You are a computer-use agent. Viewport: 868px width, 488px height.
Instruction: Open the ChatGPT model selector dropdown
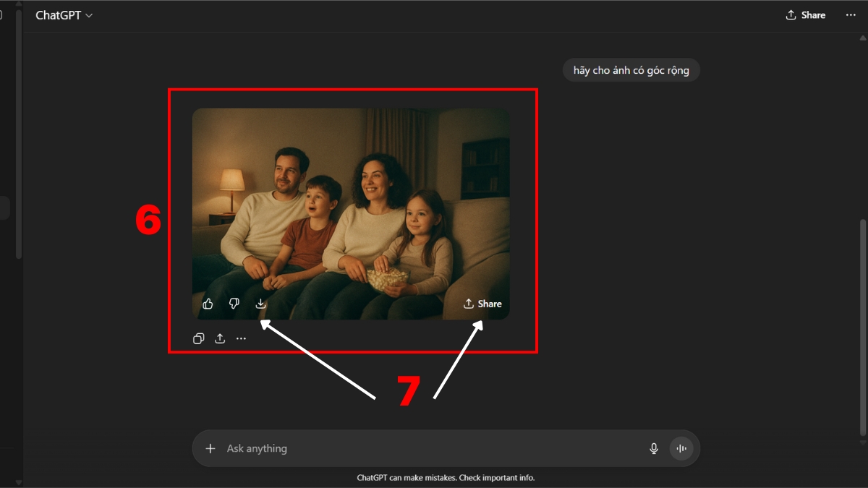64,15
